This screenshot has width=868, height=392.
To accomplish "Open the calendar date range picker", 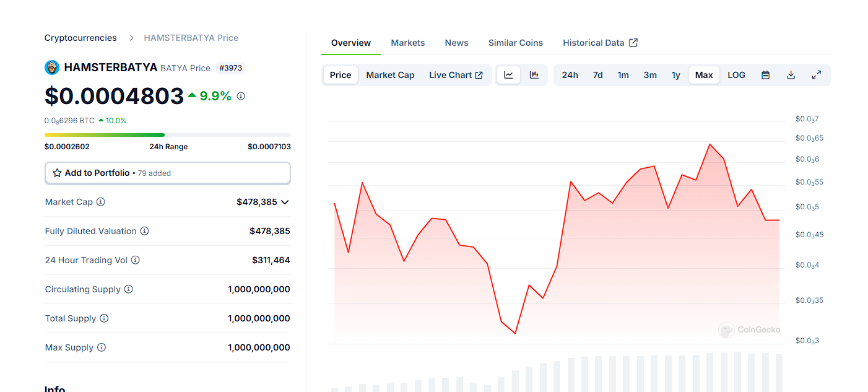I will pos(765,75).
